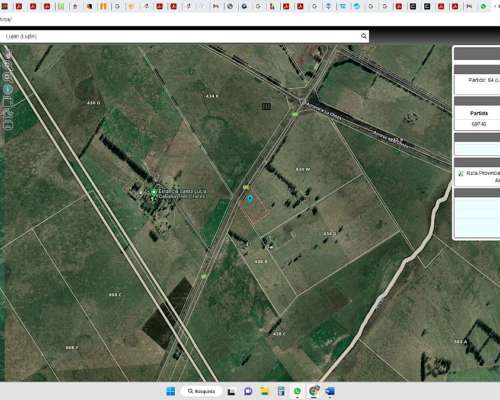Open the Windows Start menu
Image resolution: width=500 pixels, height=400 pixels.
click(171, 391)
